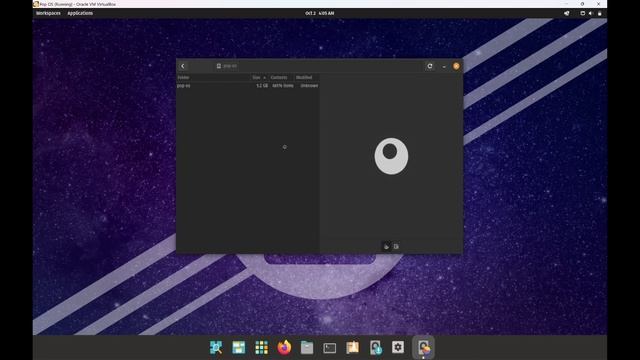Minimize the VirtualBox window

566,4
